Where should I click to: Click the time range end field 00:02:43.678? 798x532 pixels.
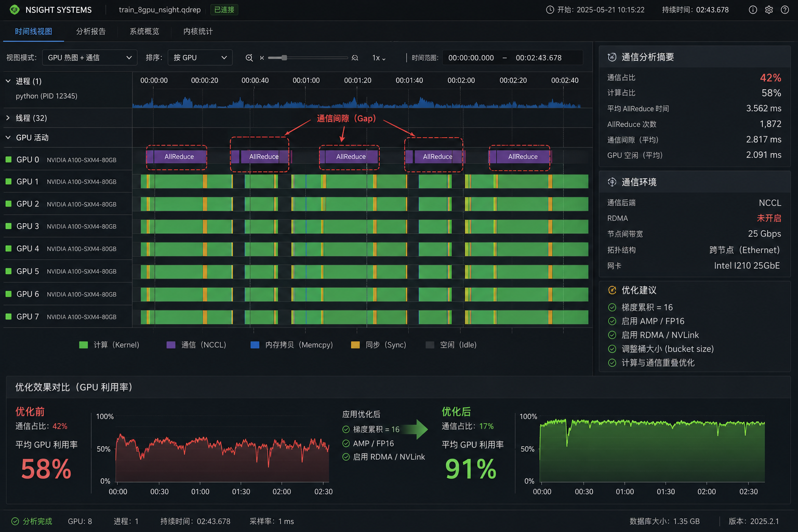pos(539,58)
